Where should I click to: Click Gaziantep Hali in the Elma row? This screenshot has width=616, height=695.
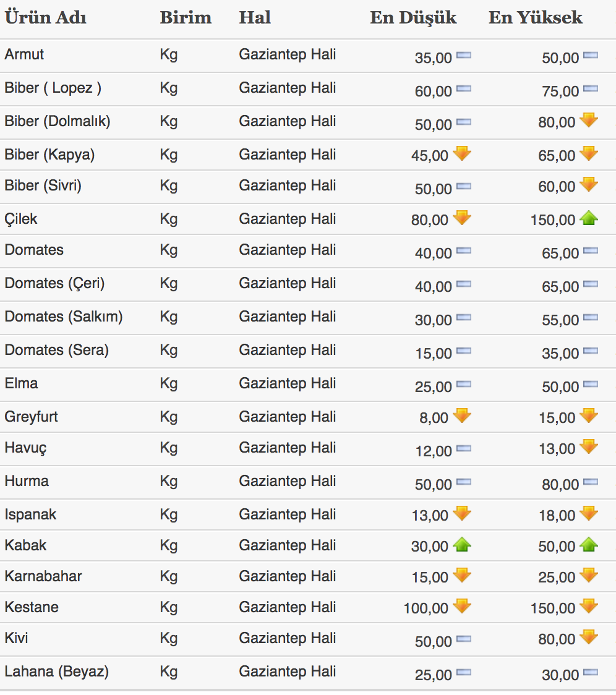tap(287, 383)
